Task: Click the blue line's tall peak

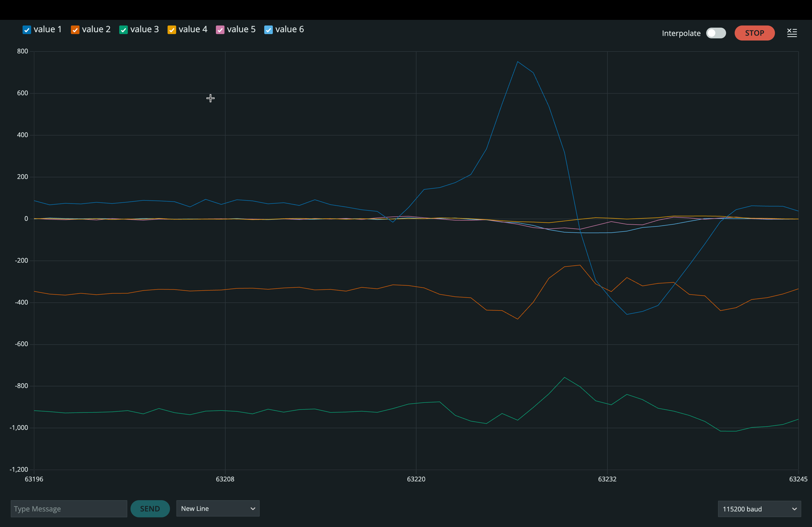Action: click(x=518, y=62)
